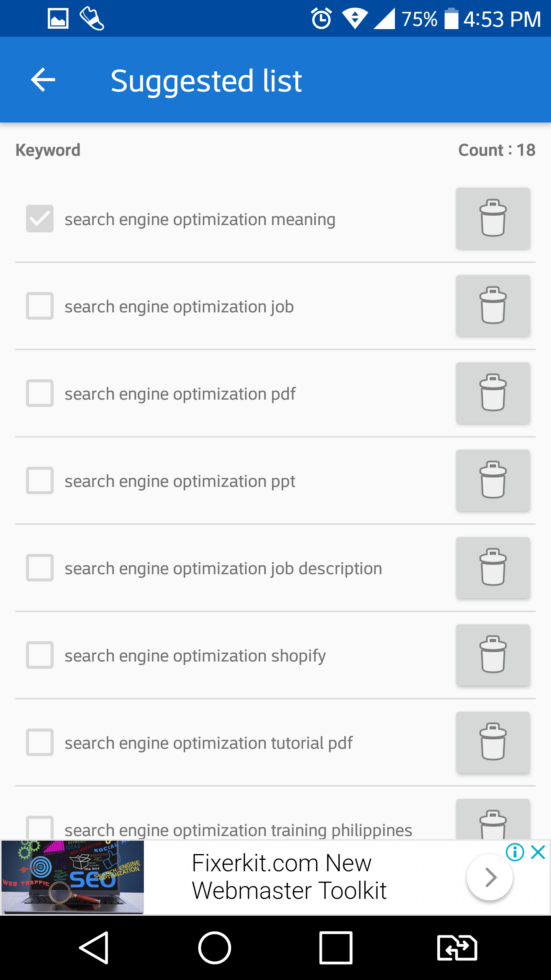Tick the 'tutorial pdf' keyword checkbox
This screenshot has height=980, width=551.
tap(40, 742)
